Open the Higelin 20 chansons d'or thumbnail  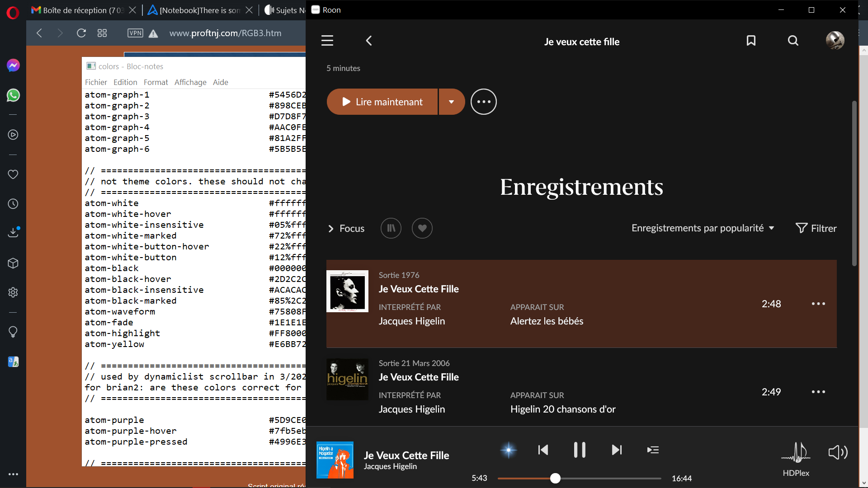(x=347, y=379)
